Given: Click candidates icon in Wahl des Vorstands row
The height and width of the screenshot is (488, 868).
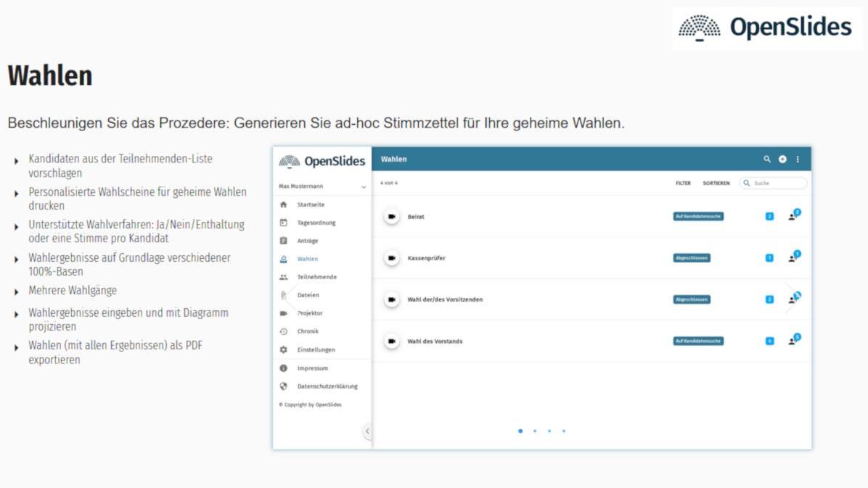Looking at the screenshot, I should click(795, 340).
